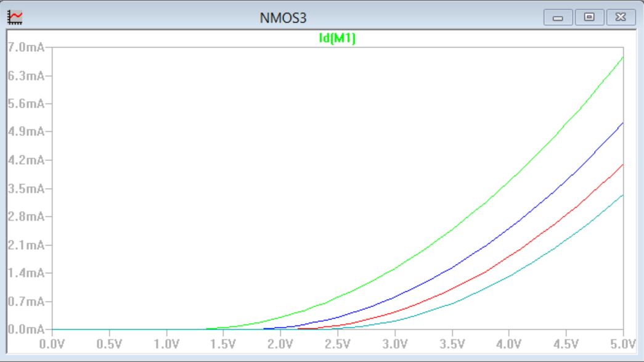This screenshot has width=644, height=362.
Task: Click the end of the green curve at 5.0V
Action: pyautogui.click(x=622, y=58)
